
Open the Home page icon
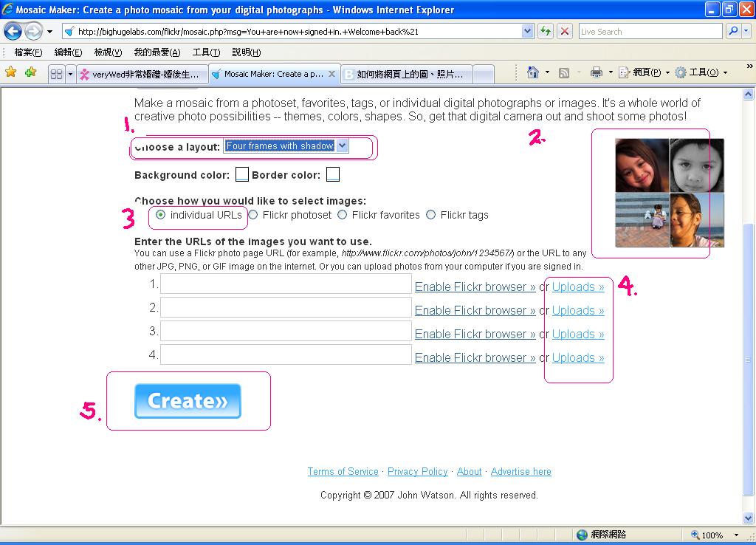click(x=532, y=73)
